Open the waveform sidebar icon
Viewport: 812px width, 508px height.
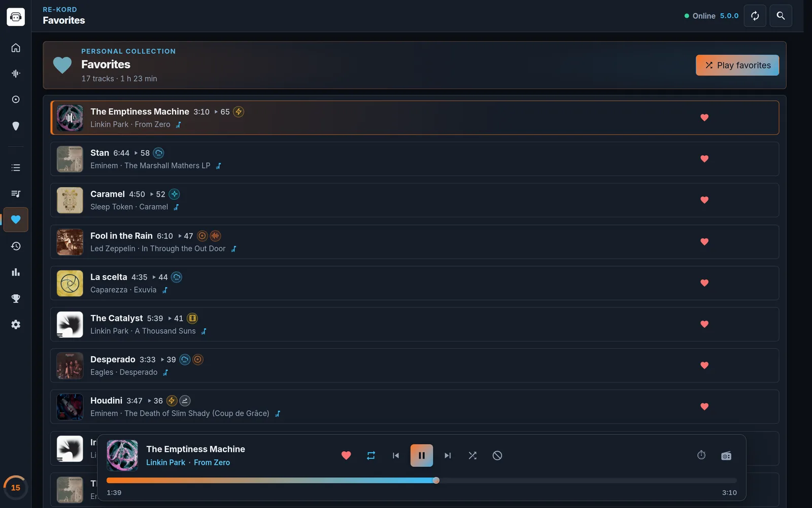[16, 74]
